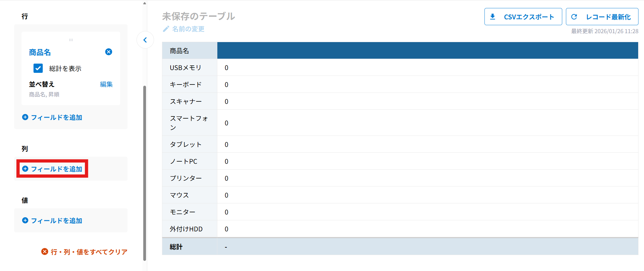Collapse the left settings panel
Image resolution: width=644 pixels, height=271 pixels.
point(145,40)
